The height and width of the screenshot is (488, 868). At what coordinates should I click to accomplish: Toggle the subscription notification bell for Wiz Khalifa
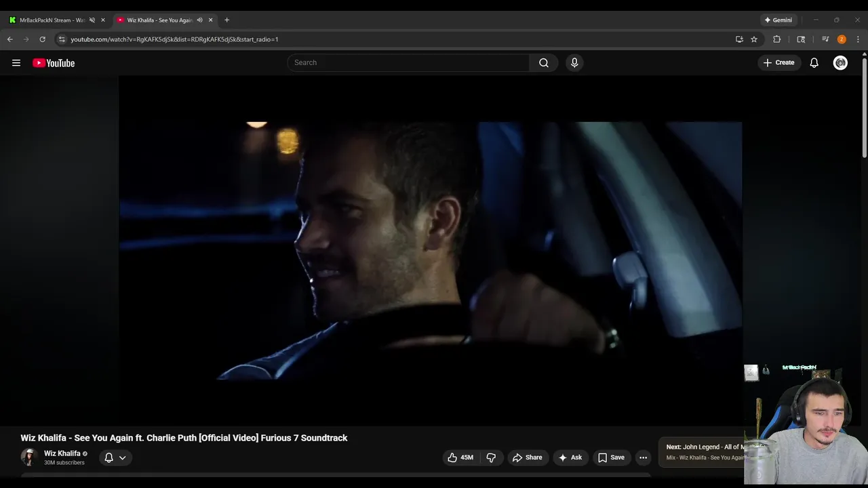108,457
